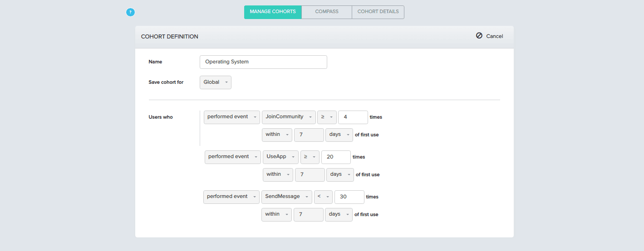Click the times count field showing 30
Viewport: 644px width, 251px height.
349,197
